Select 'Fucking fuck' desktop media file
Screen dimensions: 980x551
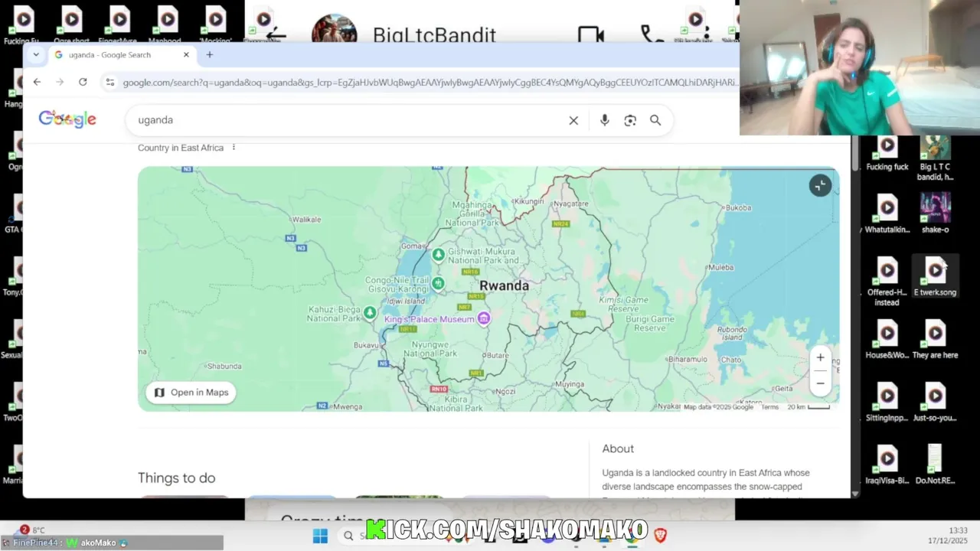point(887,152)
